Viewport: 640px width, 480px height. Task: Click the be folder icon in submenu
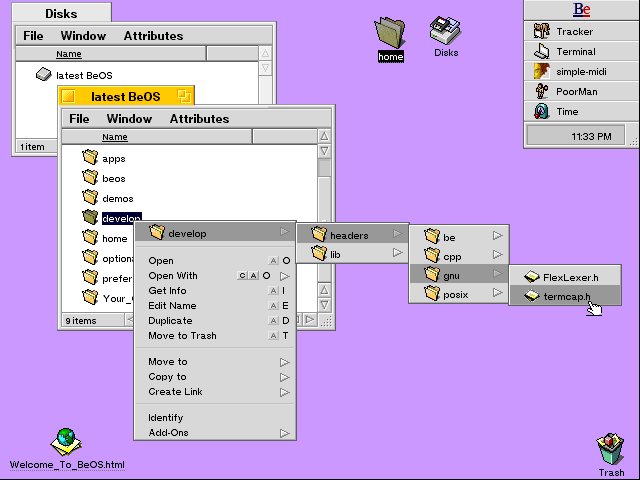click(431, 236)
